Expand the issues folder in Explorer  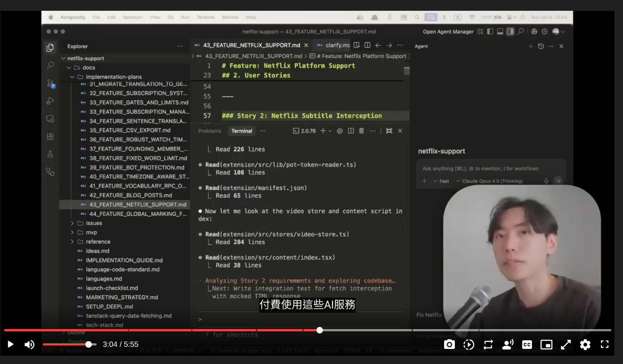click(72, 223)
